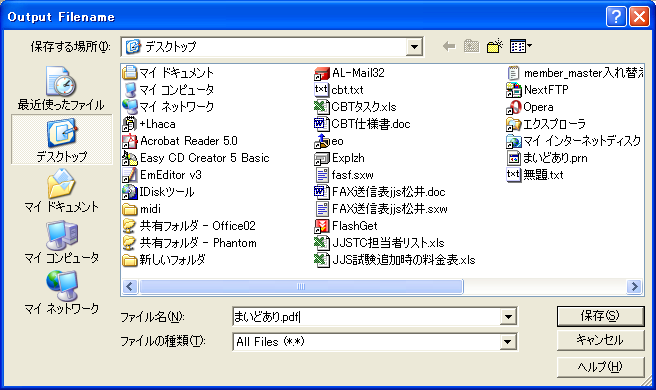
Task: Click into the ファイル名 text field
Action: 366,317
